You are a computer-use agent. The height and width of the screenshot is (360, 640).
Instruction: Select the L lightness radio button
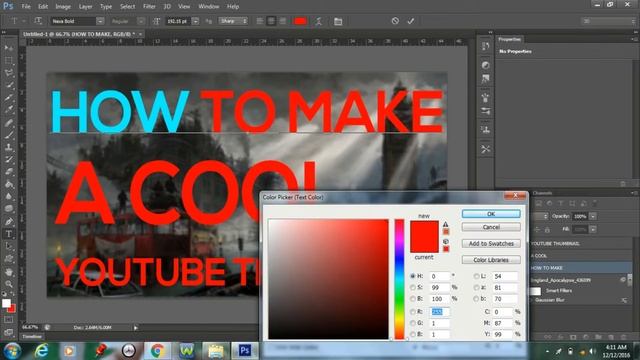[x=476, y=276]
